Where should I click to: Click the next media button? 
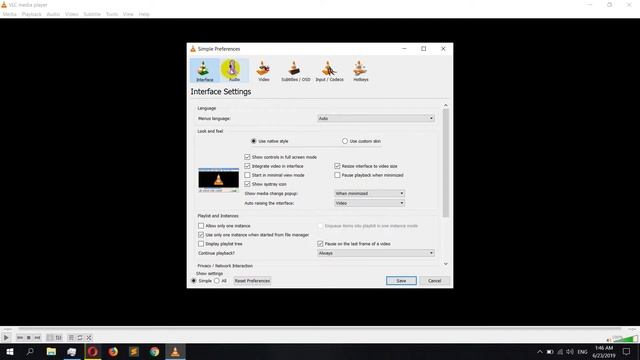[x=37, y=338]
